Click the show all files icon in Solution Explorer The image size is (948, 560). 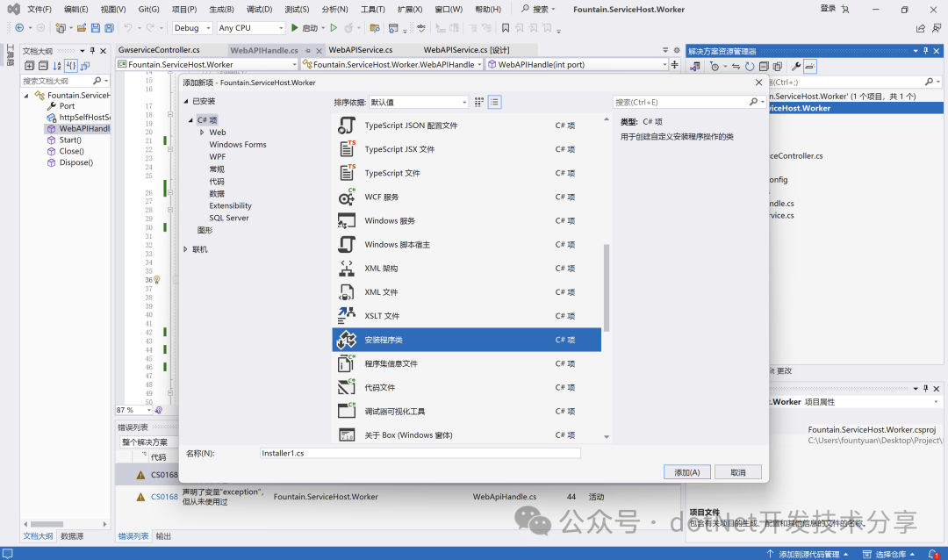click(778, 67)
